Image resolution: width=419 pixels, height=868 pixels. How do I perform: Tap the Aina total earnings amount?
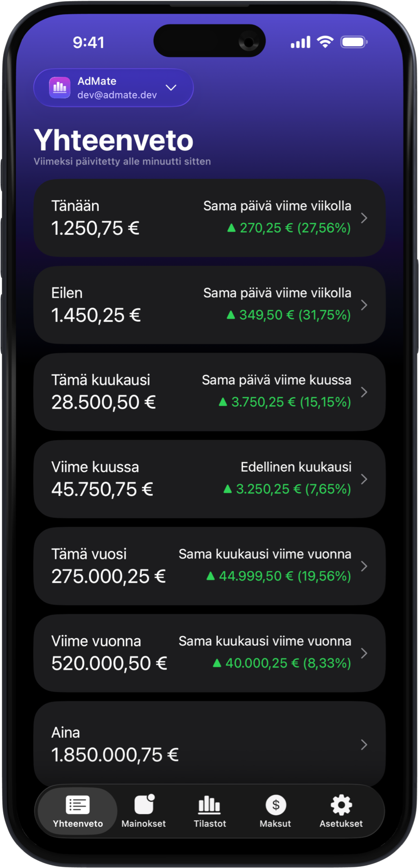[115, 755]
